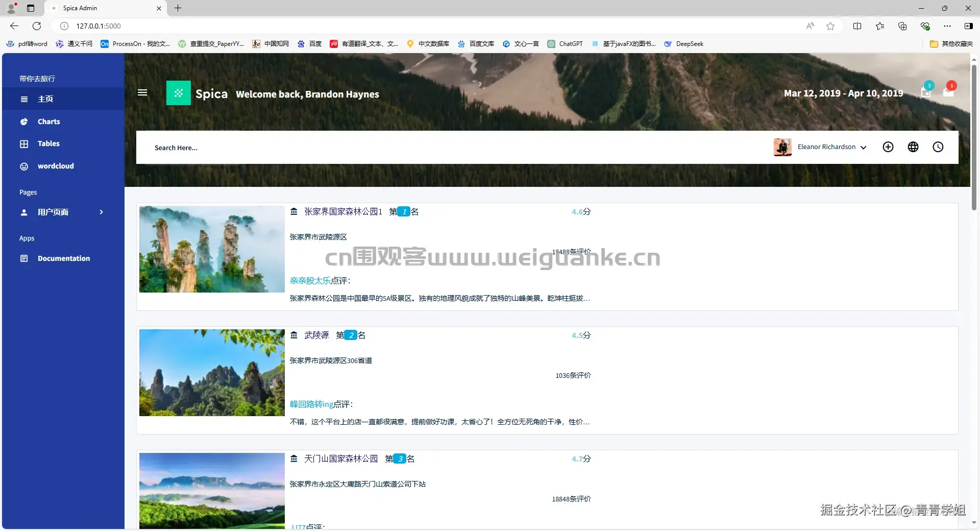Click the Documentation page icon in sidebar
This screenshot has height=531, width=980.
click(24, 258)
